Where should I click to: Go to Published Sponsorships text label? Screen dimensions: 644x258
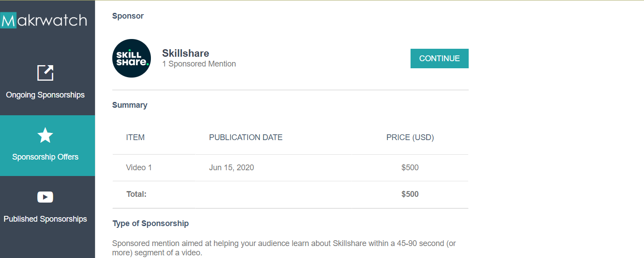(x=45, y=219)
